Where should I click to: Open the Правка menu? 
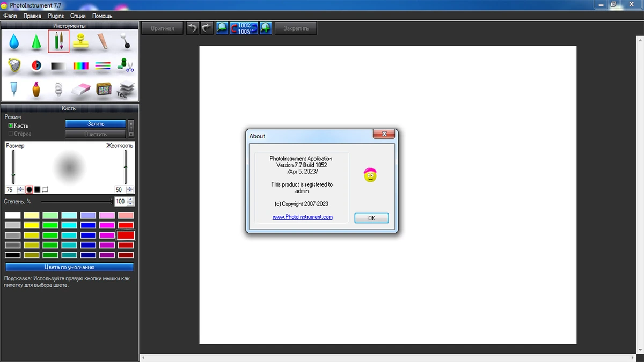(x=33, y=16)
